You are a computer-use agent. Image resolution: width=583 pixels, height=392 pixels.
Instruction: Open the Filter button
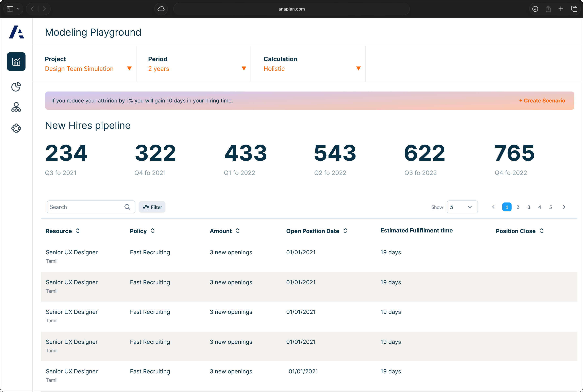coord(152,207)
